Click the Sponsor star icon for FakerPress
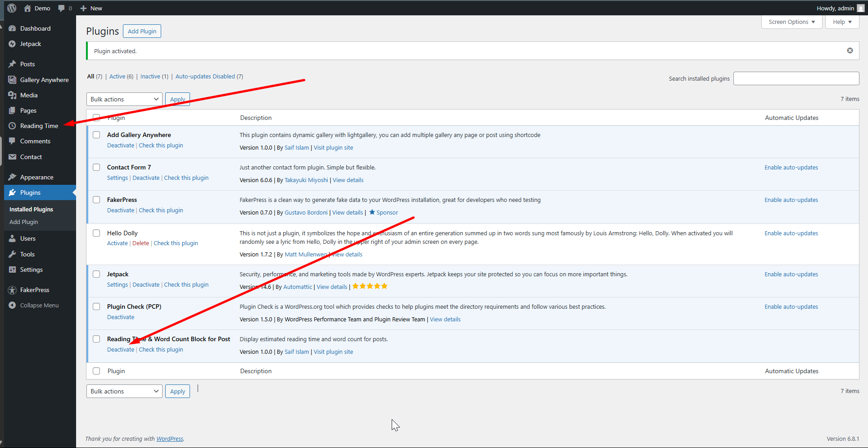This screenshot has width=868, height=448. pos(372,212)
